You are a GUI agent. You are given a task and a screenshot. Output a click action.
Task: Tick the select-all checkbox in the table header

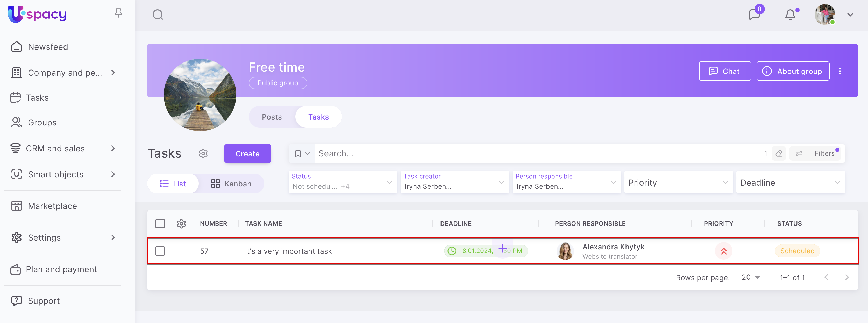coord(160,223)
